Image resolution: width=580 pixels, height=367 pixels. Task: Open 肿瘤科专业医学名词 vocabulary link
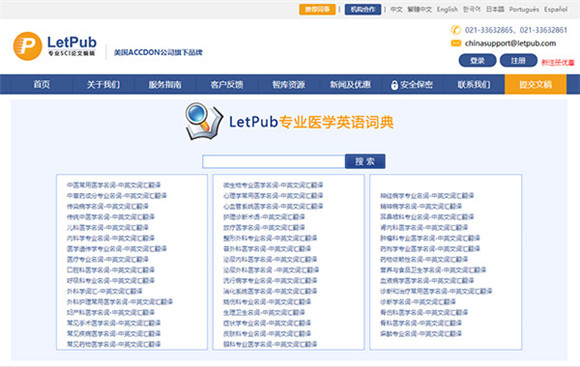pyautogui.click(x=430, y=238)
